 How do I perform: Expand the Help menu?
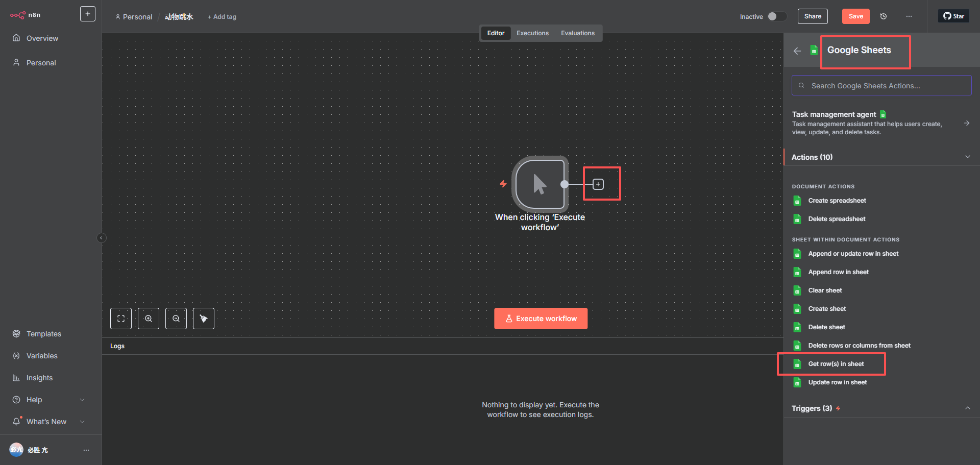(48, 400)
